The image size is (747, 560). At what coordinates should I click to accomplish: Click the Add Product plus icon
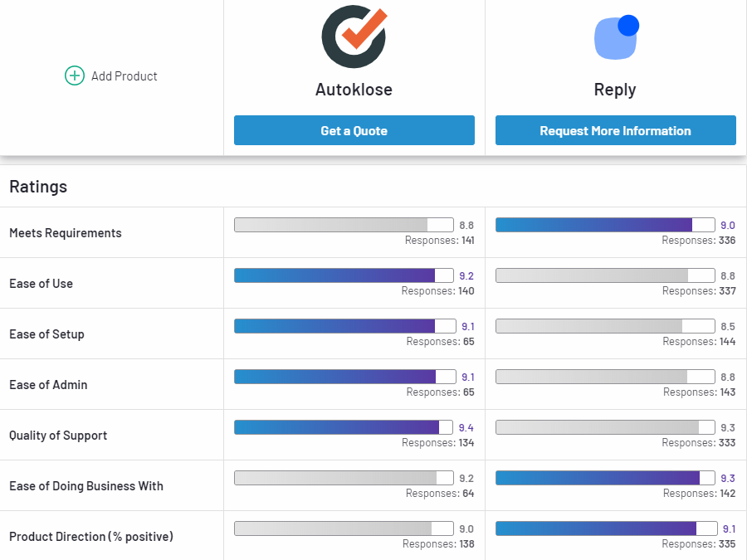(x=75, y=76)
